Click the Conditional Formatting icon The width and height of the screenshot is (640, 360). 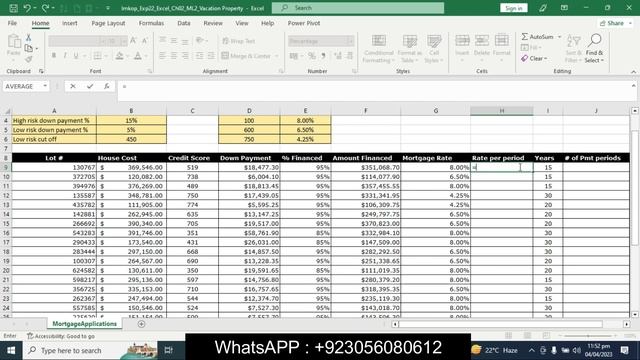coord(378,41)
